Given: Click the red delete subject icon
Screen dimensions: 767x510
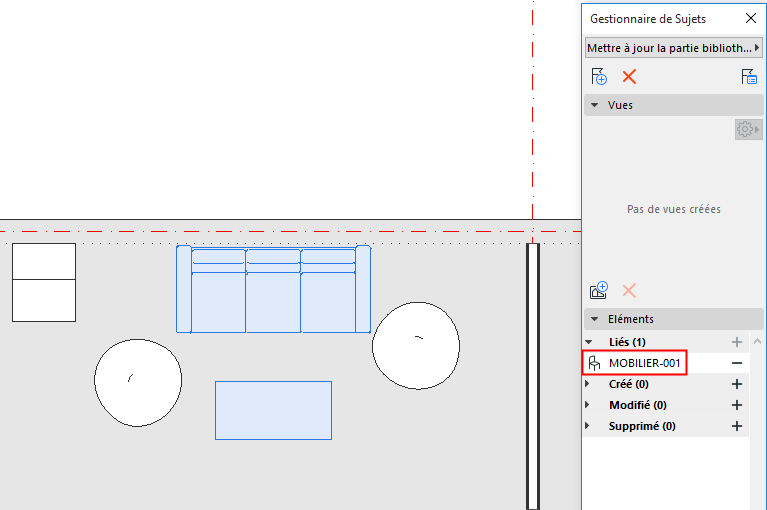Looking at the screenshot, I should pyautogui.click(x=629, y=77).
